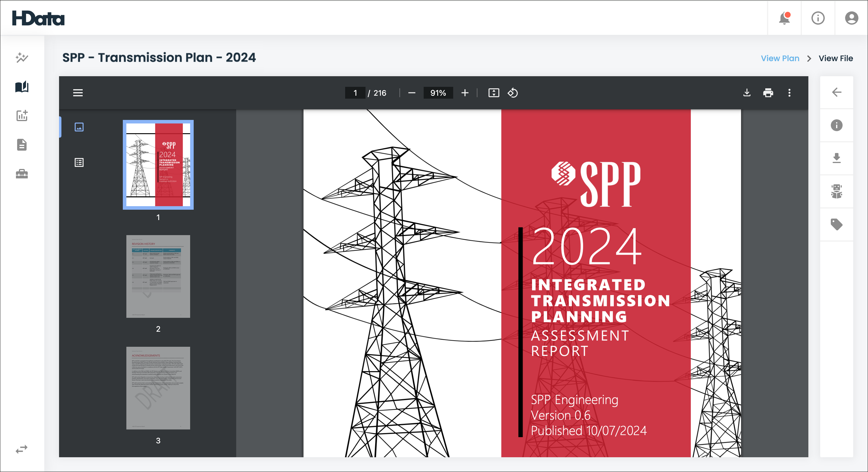868x472 pixels.
Task: Print the PDF document
Action: (x=768, y=93)
